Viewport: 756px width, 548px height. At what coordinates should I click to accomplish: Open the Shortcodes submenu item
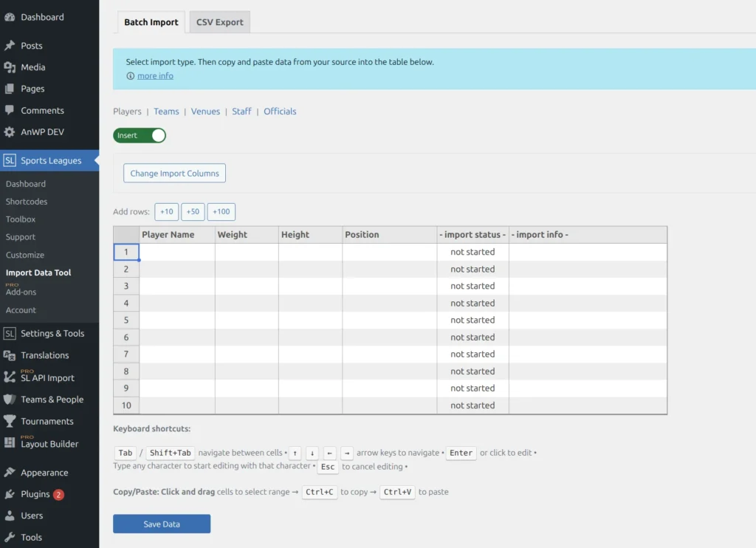pos(27,202)
